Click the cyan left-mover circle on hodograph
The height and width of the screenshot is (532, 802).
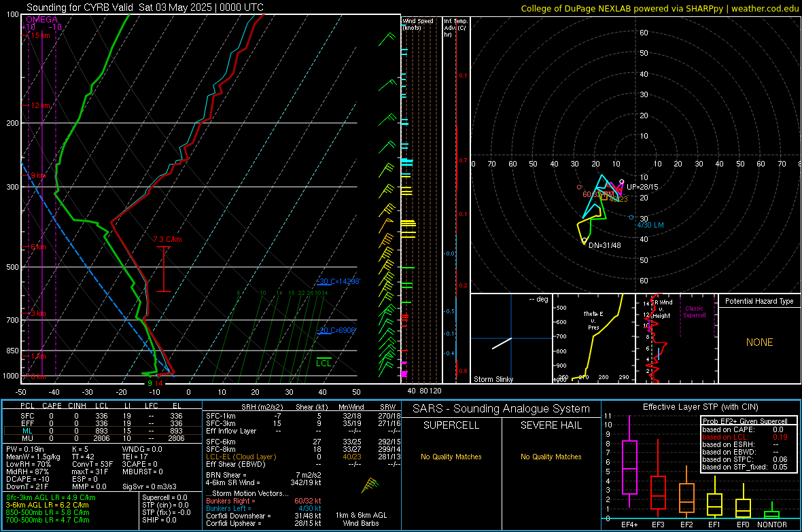click(631, 217)
